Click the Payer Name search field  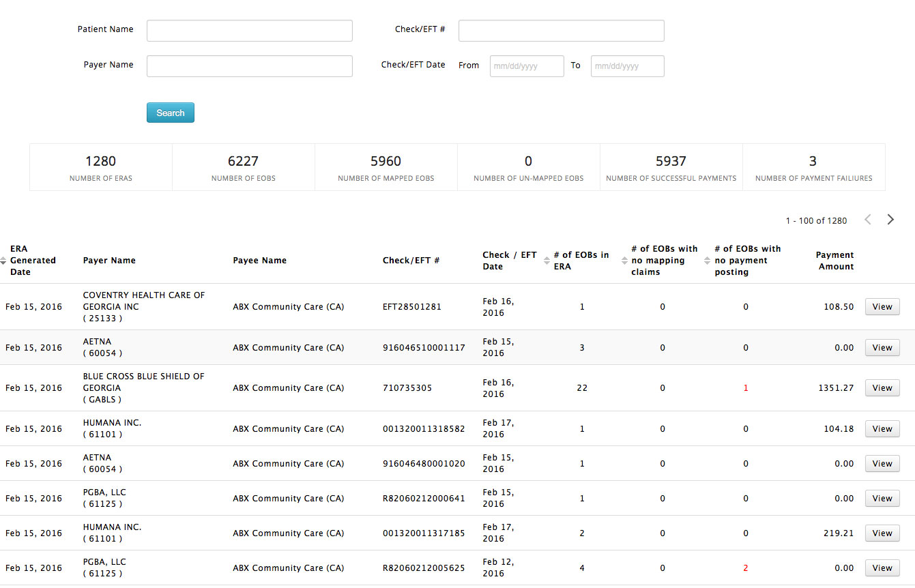click(x=249, y=66)
